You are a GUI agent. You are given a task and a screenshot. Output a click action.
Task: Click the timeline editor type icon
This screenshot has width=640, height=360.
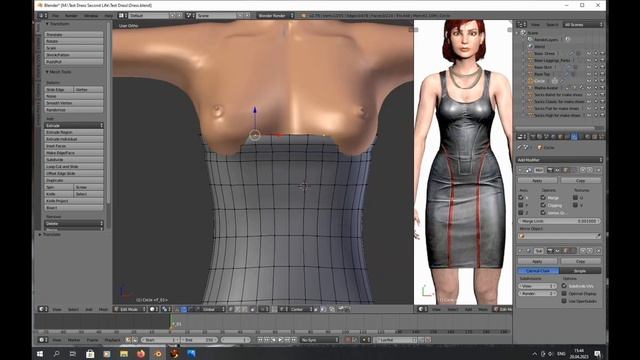pyautogui.click(x=42, y=340)
